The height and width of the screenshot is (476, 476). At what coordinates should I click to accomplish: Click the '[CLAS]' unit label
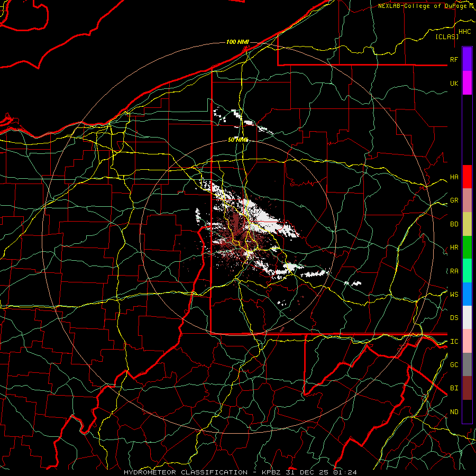447,36
